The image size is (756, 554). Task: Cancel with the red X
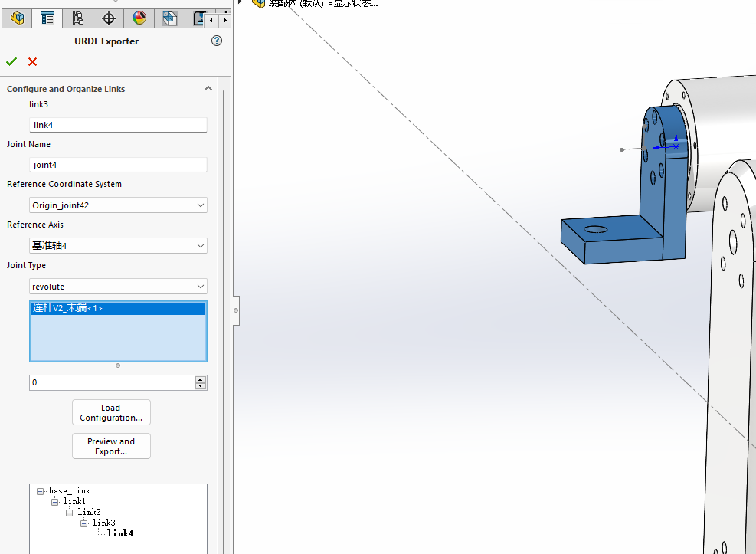point(32,62)
